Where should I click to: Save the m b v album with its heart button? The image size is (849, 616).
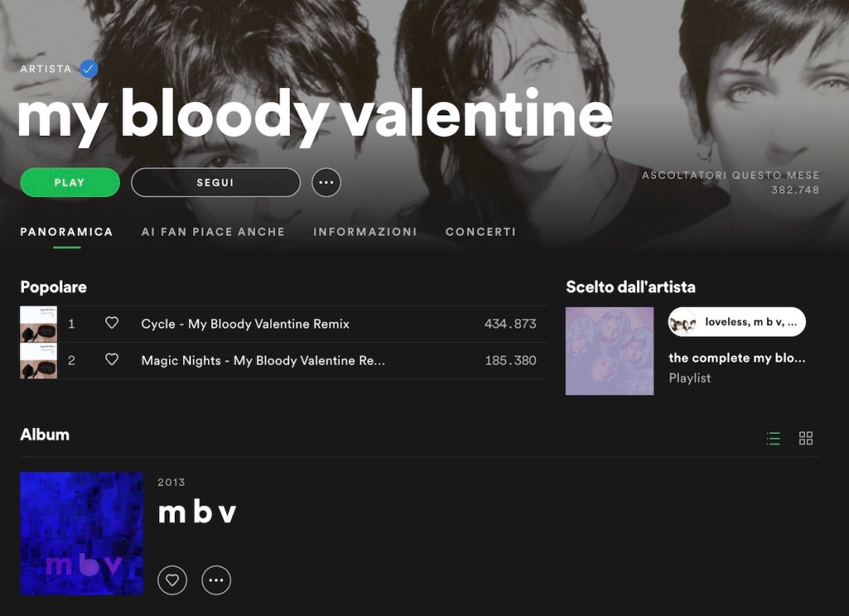(x=172, y=580)
